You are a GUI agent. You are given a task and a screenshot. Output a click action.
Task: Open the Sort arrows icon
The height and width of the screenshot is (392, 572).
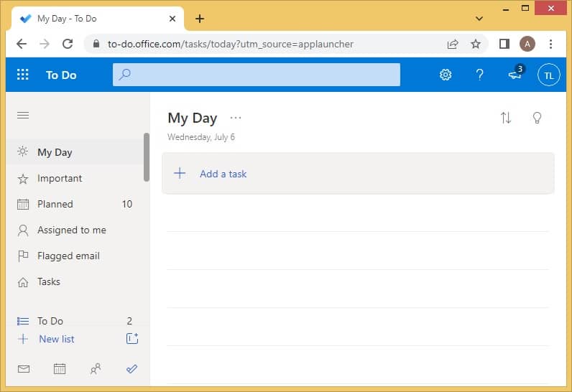click(506, 118)
